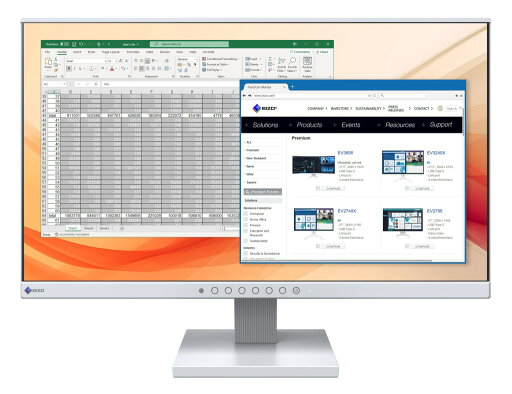Open Format as Table dropdown
This screenshot has height=394, width=512.
pos(216,64)
